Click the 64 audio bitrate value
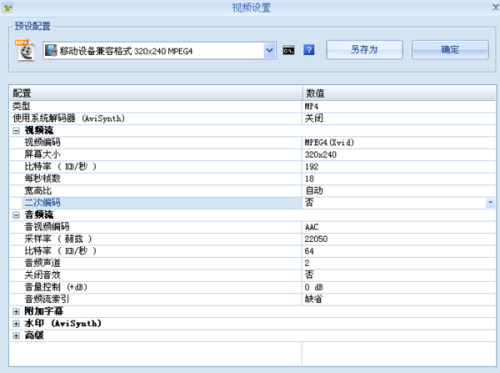 (309, 251)
